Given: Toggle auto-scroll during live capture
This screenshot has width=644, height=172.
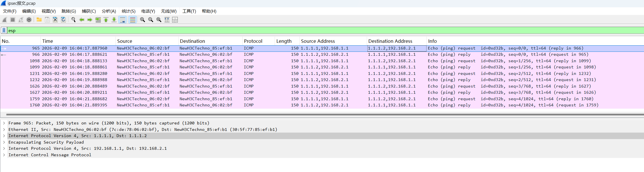Looking at the screenshot, I should pyautogui.click(x=123, y=20).
